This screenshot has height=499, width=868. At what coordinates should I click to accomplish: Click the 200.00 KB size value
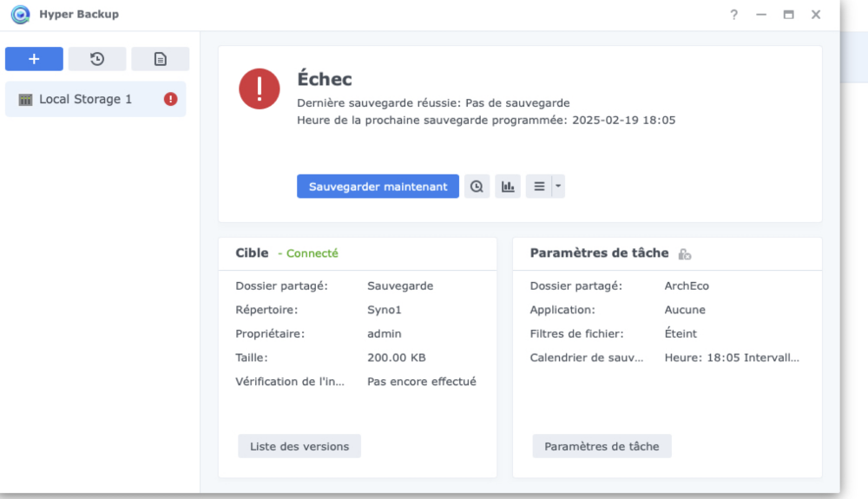(x=397, y=358)
